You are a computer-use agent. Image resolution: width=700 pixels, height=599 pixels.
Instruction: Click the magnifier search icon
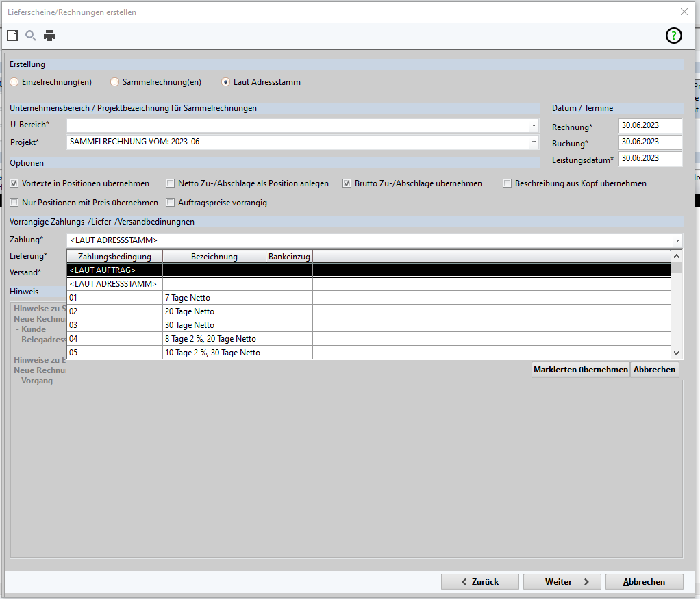31,36
